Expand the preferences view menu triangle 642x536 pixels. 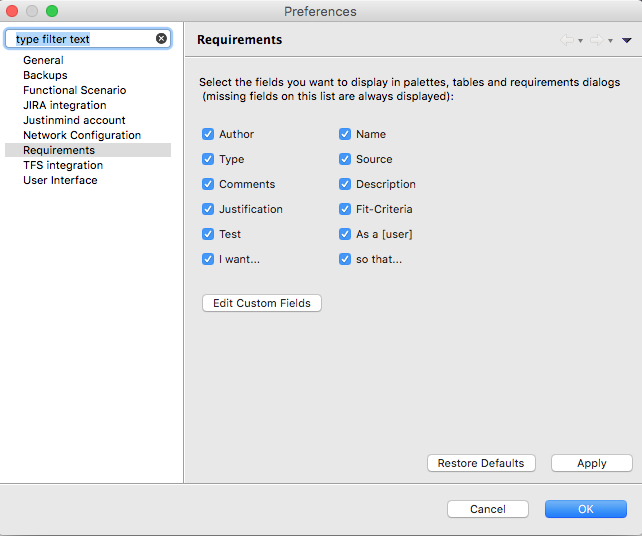pos(627,41)
